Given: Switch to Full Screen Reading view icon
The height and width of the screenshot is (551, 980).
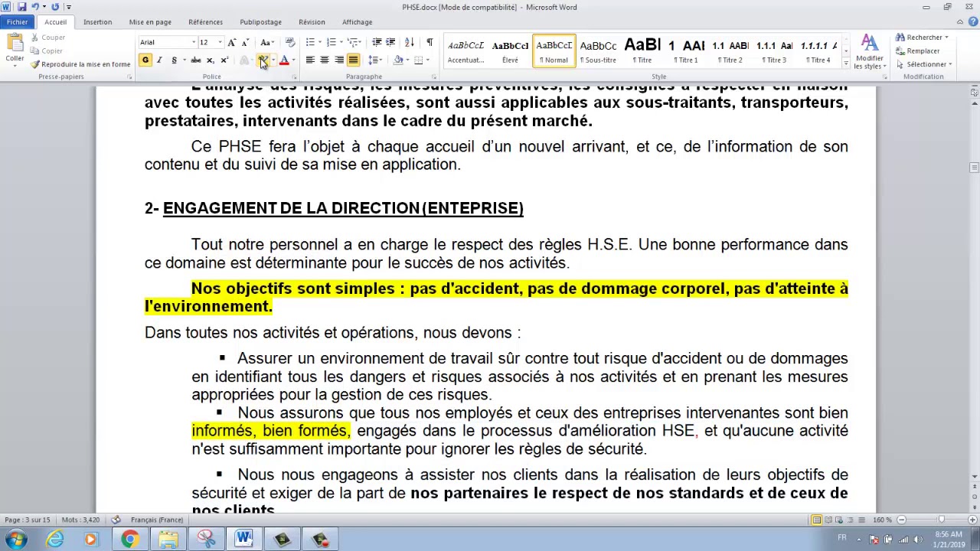Looking at the screenshot, I should coord(828,520).
